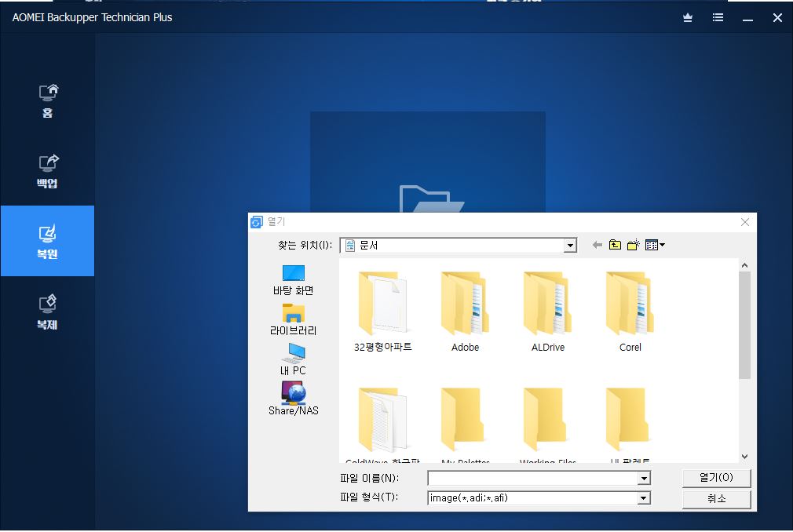Select Libraries (라이브러리) in places bar

click(x=294, y=320)
